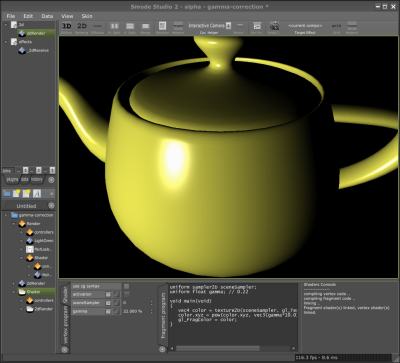Viewport: 400px width, 363px height.
Task: Select controllers under the highlighted folder
Action: pos(44,300)
